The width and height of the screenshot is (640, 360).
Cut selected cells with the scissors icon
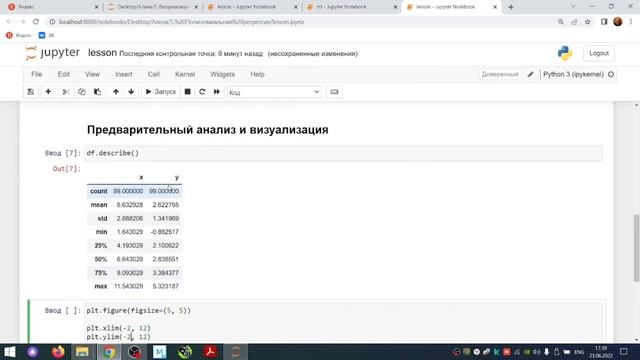[65, 92]
